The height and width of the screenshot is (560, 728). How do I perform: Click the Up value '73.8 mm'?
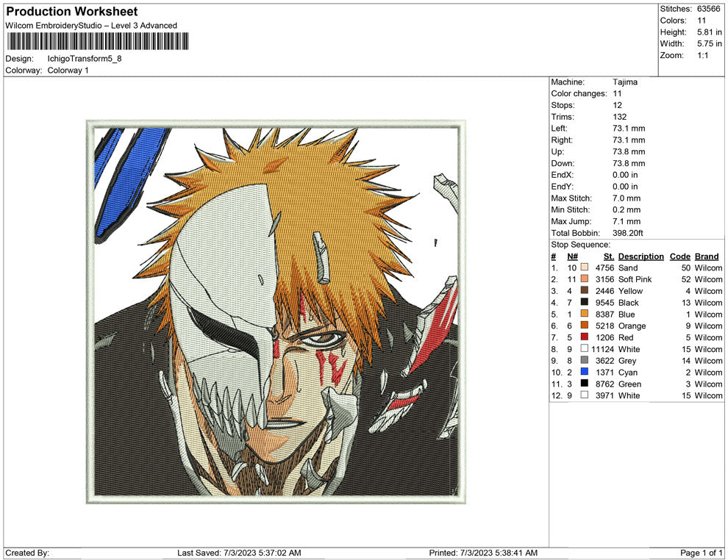pos(629,151)
